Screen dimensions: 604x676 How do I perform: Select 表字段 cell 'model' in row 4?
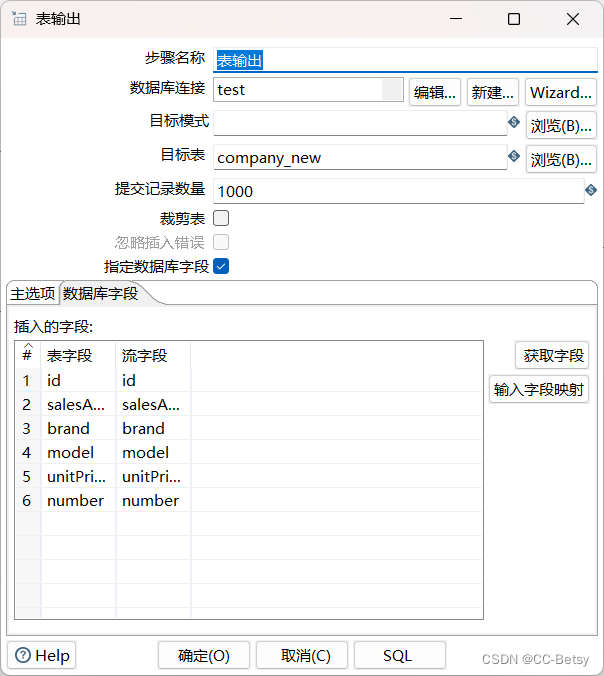(78, 452)
